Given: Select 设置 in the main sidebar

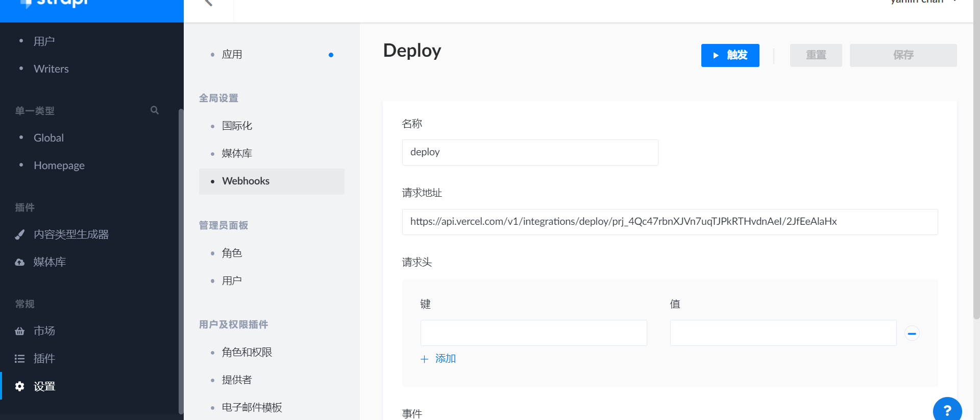Looking at the screenshot, I should pyautogui.click(x=44, y=386).
